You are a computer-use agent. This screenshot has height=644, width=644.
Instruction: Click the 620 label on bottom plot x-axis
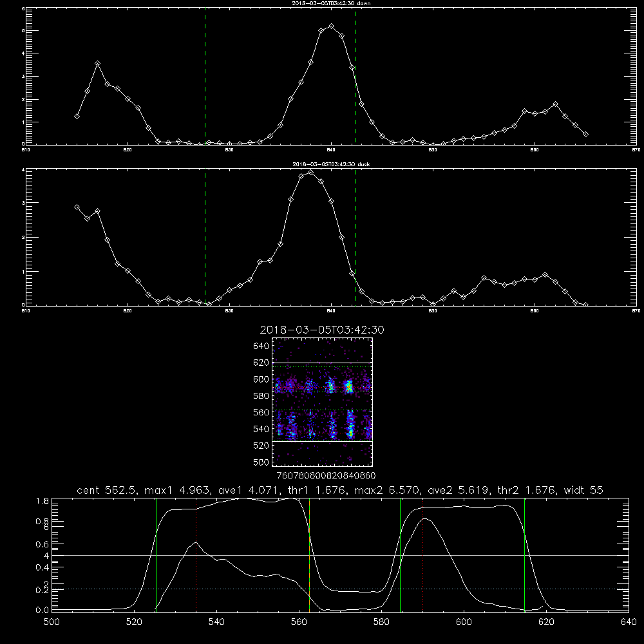[546, 622]
